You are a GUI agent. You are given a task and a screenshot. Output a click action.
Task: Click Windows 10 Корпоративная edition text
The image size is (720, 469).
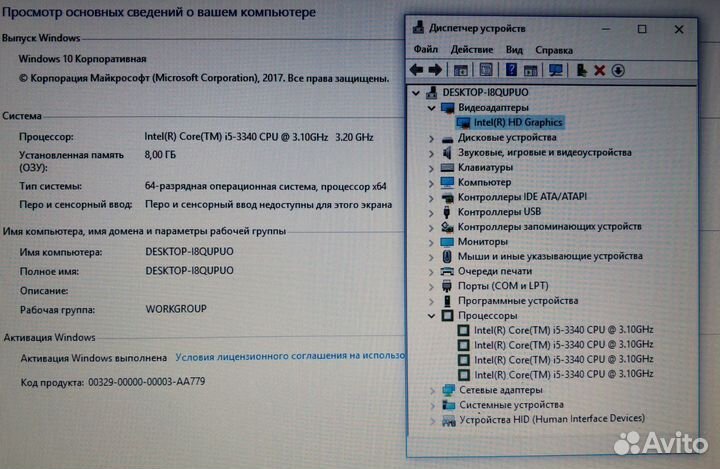[82, 59]
